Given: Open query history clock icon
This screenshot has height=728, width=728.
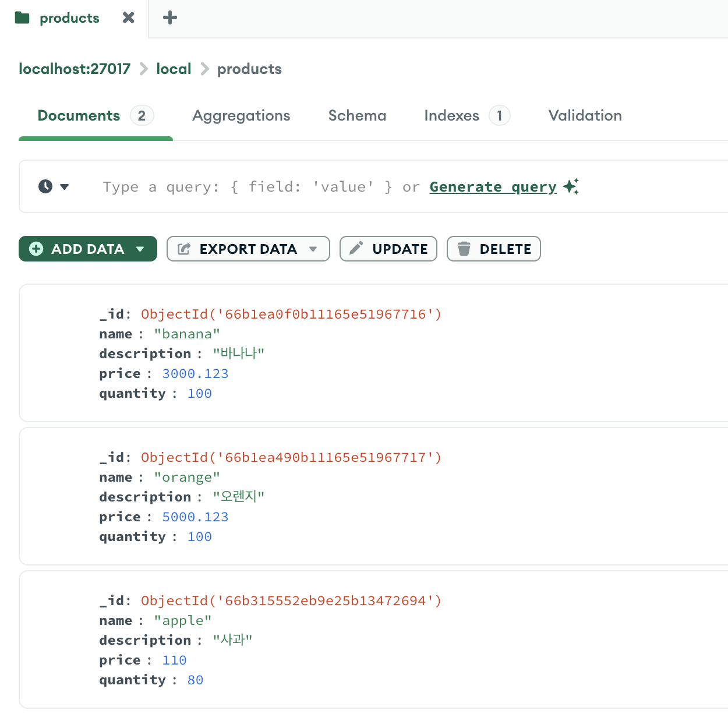Looking at the screenshot, I should pos(45,186).
